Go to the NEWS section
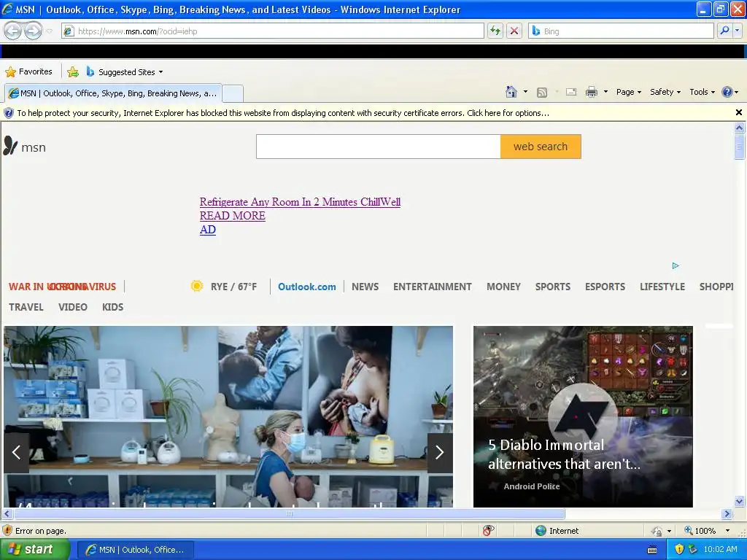This screenshot has width=747, height=560. (x=365, y=287)
